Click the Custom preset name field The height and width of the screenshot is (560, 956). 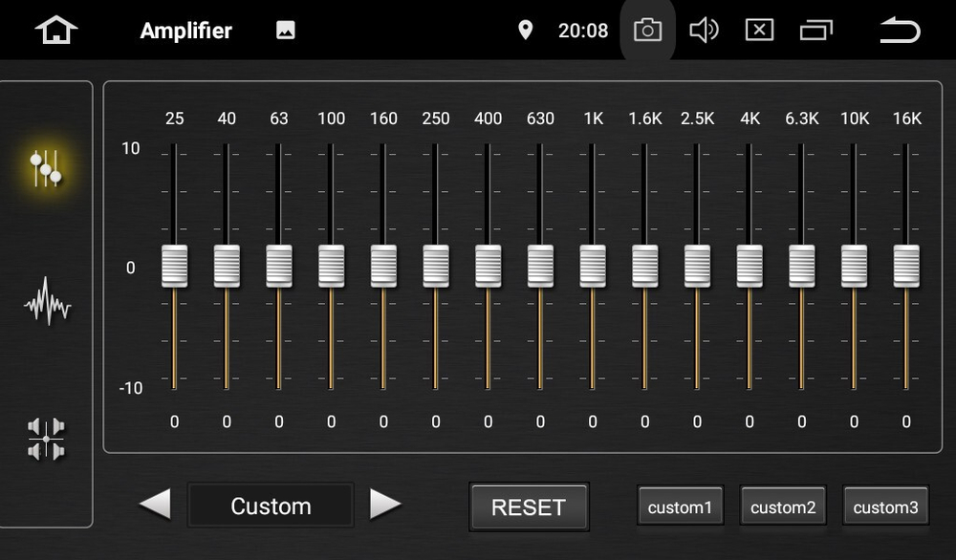click(271, 506)
